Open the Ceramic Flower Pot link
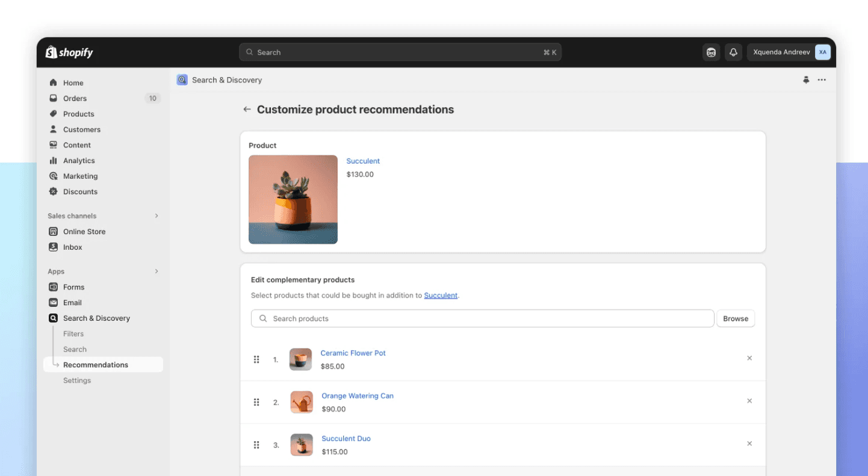868x476 pixels. 353,353
